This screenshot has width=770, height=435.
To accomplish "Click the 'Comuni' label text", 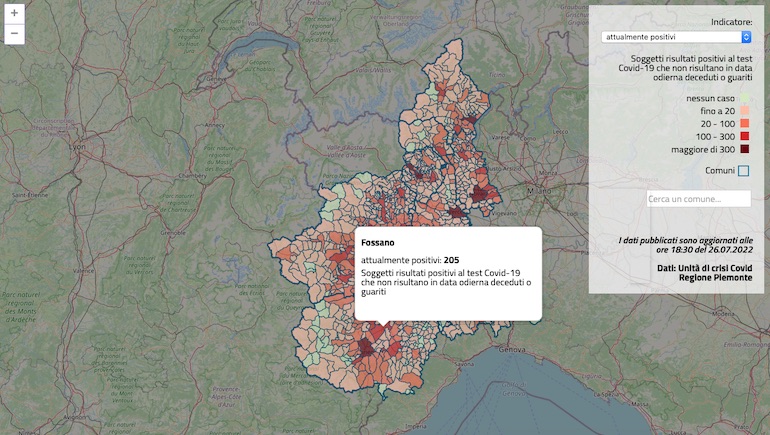I will (720, 171).
